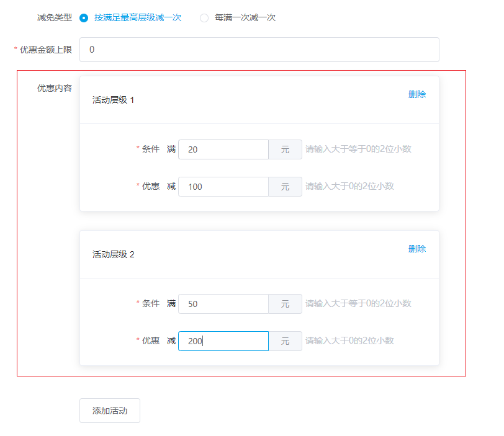This screenshot has height=436, width=504.
Task: Select the 按满足最高层级减一次 radio option
Action: click(x=84, y=18)
